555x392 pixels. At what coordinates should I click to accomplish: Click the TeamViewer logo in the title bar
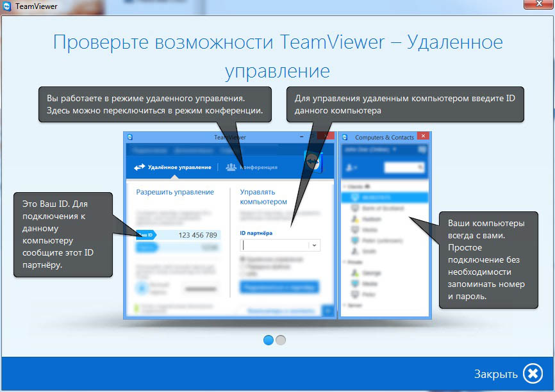pyautogui.click(x=7, y=6)
